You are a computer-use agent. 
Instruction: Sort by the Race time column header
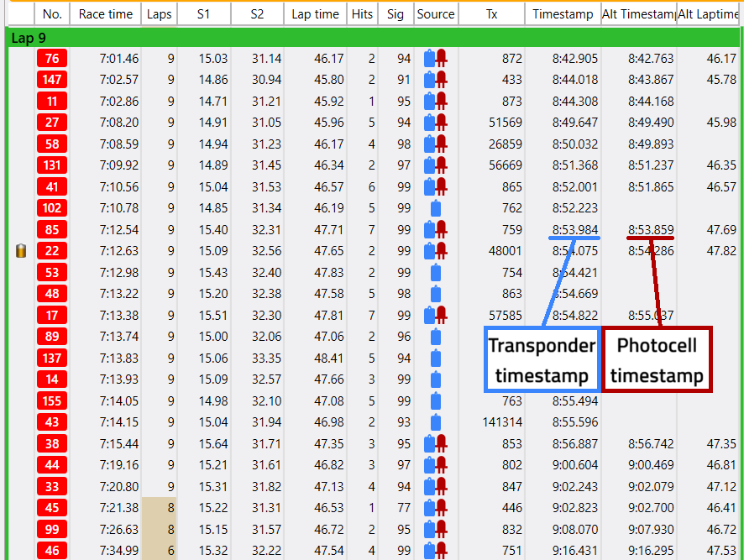(x=105, y=14)
